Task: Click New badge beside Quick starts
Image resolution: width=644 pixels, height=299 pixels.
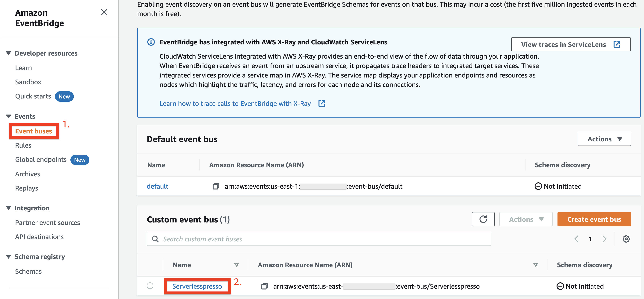Action: point(64,96)
